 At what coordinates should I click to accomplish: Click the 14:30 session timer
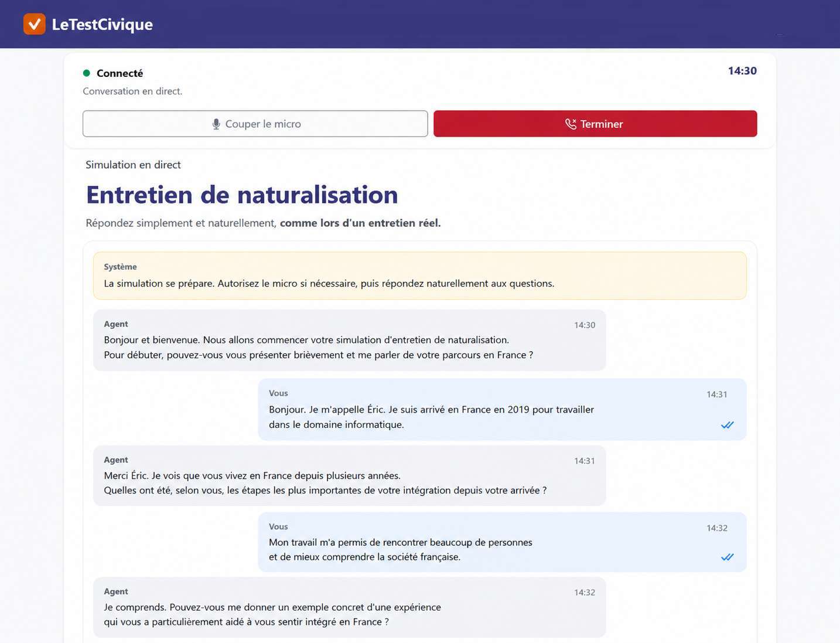tap(742, 71)
